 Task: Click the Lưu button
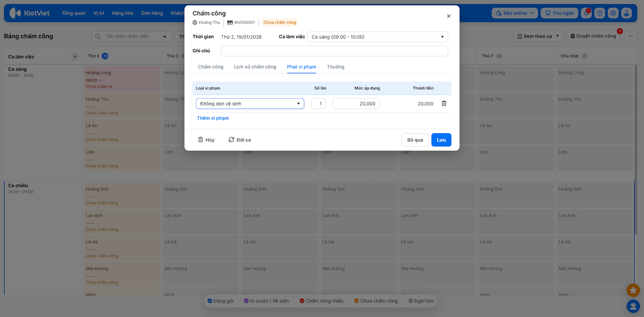coord(441,140)
